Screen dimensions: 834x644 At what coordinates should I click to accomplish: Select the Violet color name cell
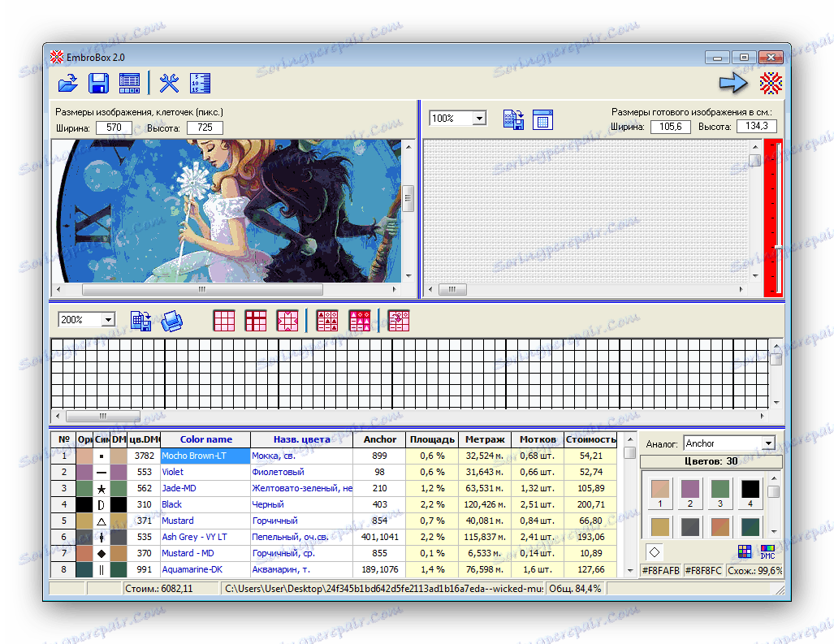point(205,472)
